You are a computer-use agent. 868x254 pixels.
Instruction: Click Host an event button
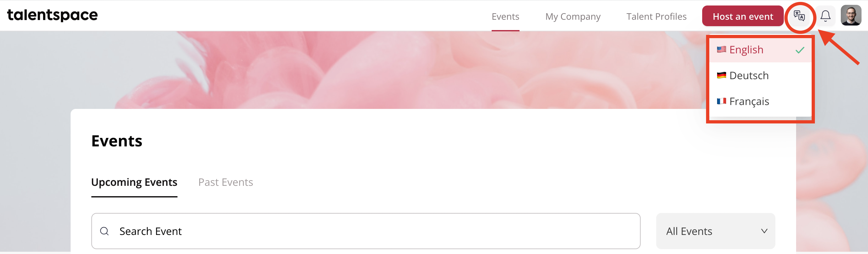(743, 16)
